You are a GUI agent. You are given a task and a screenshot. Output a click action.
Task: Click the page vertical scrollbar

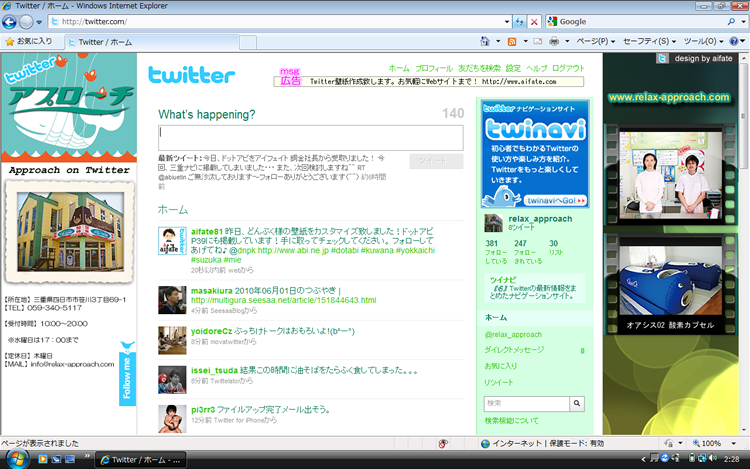744,244
